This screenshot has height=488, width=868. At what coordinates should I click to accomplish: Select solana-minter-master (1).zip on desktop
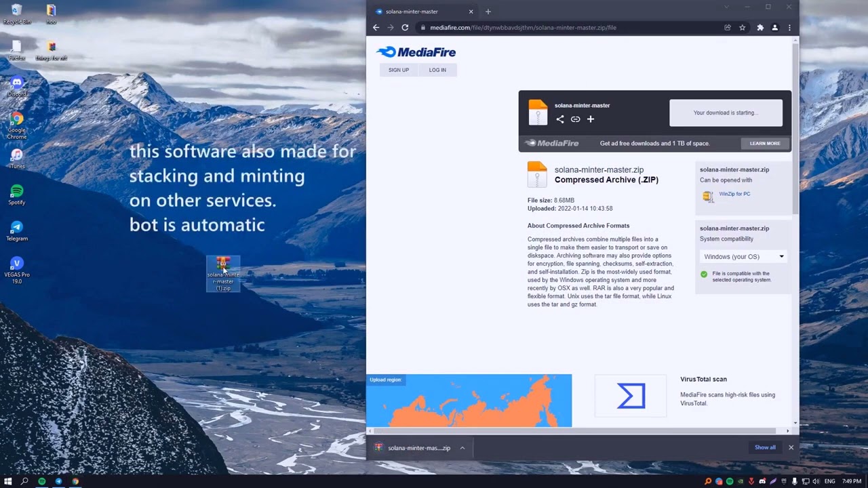coord(223,274)
